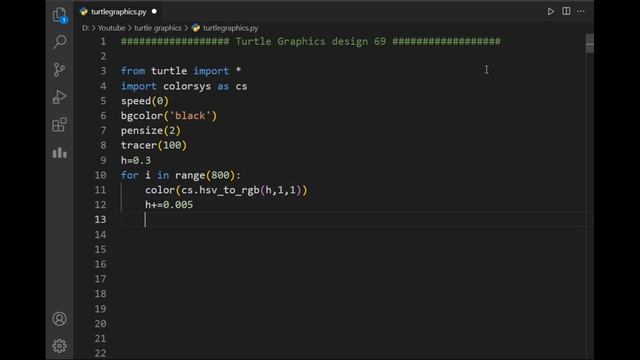Open the Source Control view icon
Image resolution: width=640 pixels, height=360 pixels.
(x=60, y=69)
